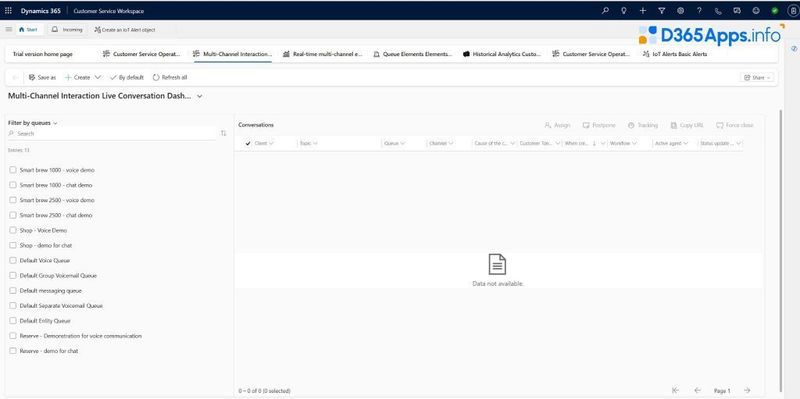Check Shop - Voice Demo queue
Image resolution: width=800 pixels, height=399 pixels.
point(13,230)
